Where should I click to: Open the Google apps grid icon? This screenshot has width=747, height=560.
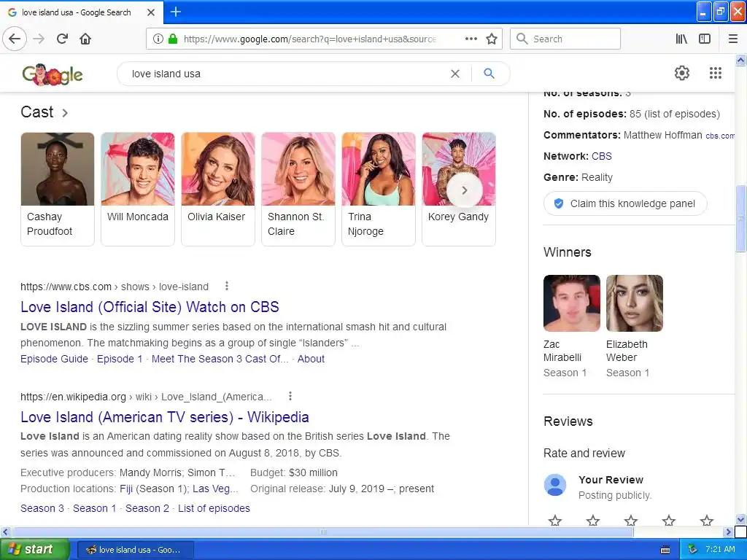coord(716,73)
